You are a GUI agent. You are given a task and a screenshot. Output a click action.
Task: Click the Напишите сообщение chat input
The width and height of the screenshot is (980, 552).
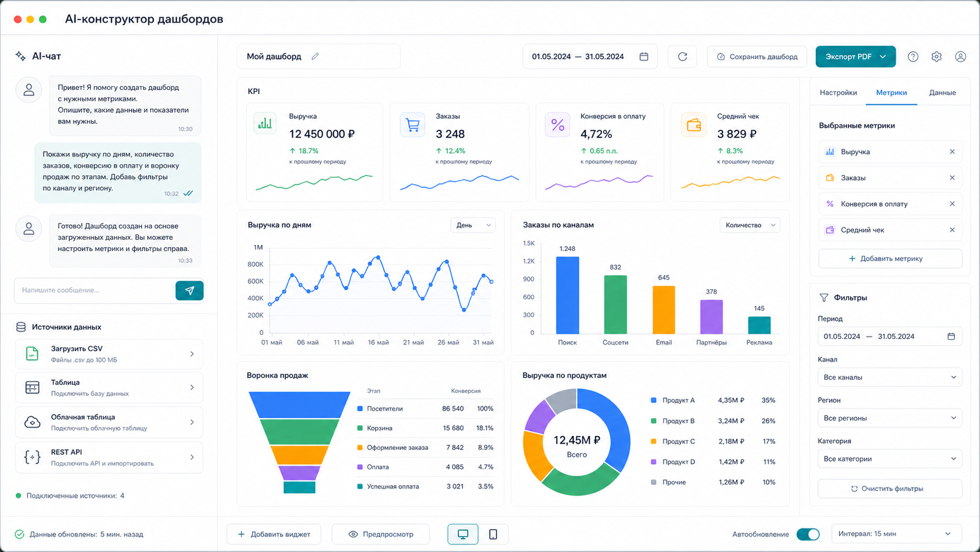(94, 290)
